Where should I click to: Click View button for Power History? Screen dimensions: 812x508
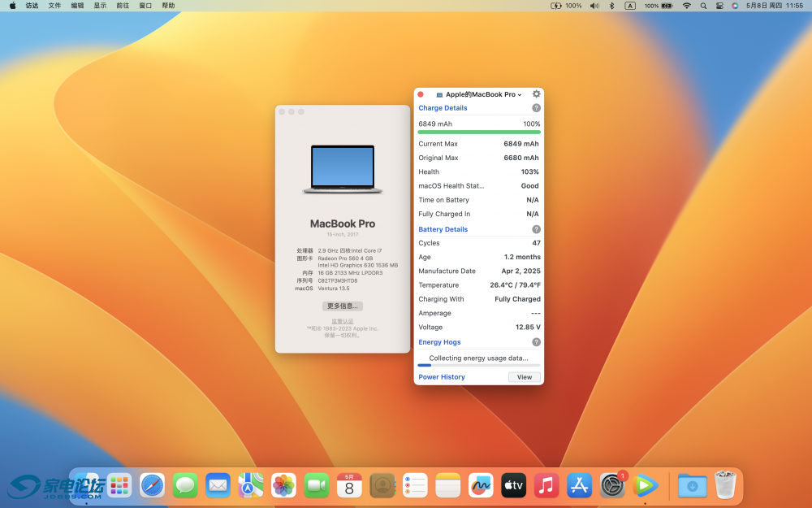coord(524,377)
